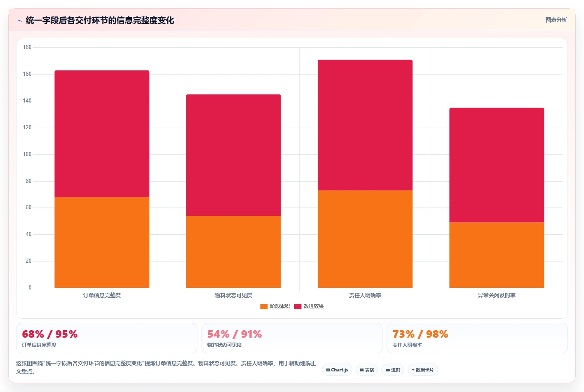Toggle 阶段累积 legend orange swatch
This screenshot has width=584, height=392.
coord(264,306)
